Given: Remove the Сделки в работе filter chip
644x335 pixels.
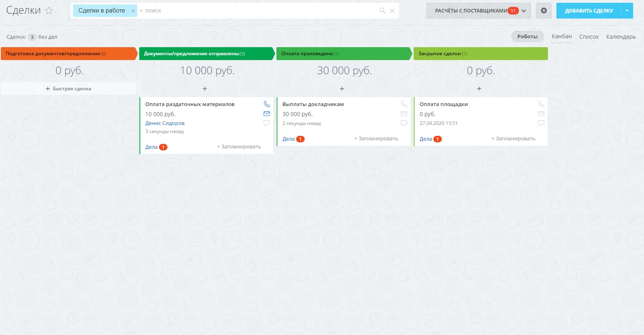Looking at the screenshot, I should point(133,11).
